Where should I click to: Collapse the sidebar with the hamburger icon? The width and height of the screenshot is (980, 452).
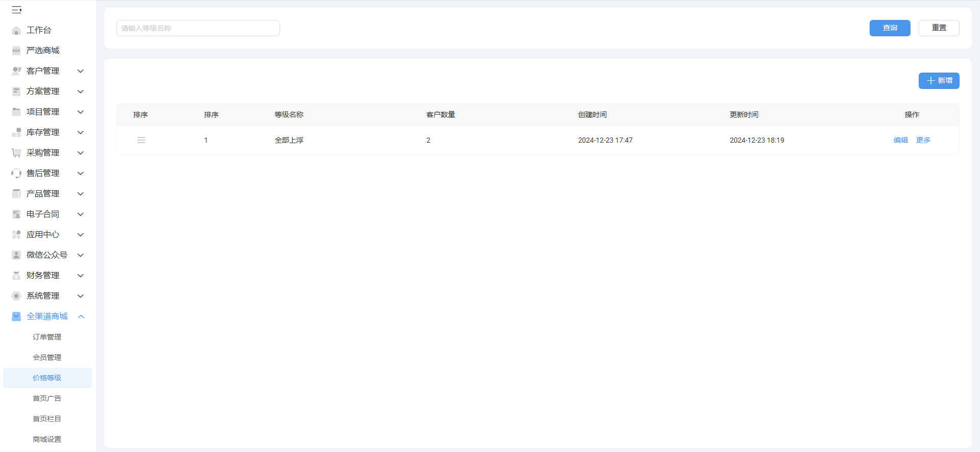pyautogui.click(x=16, y=10)
